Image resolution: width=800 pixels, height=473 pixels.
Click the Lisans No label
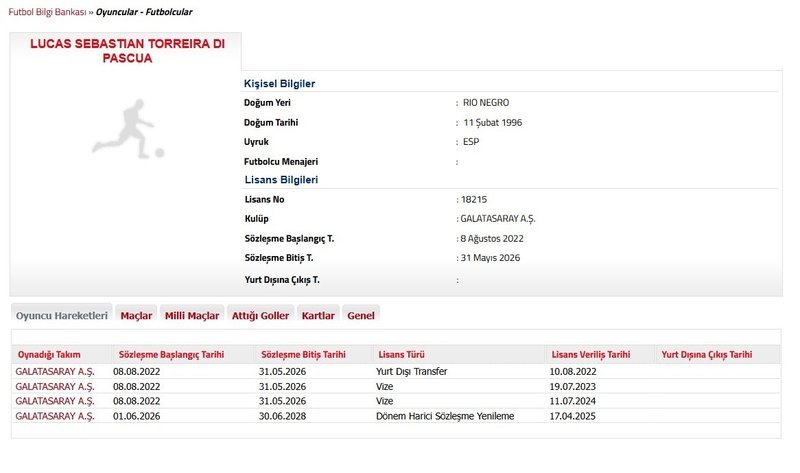coord(264,200)
